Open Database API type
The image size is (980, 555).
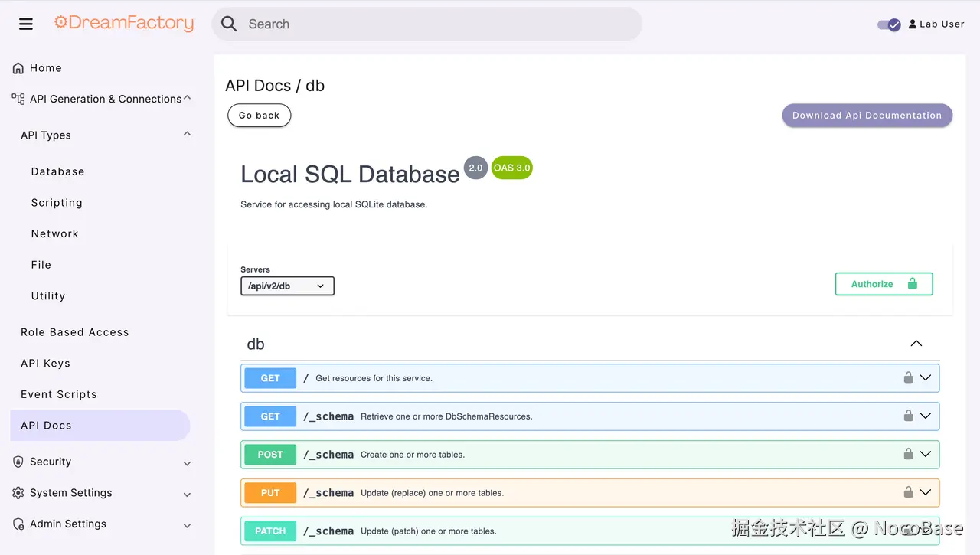click(58, 171)
